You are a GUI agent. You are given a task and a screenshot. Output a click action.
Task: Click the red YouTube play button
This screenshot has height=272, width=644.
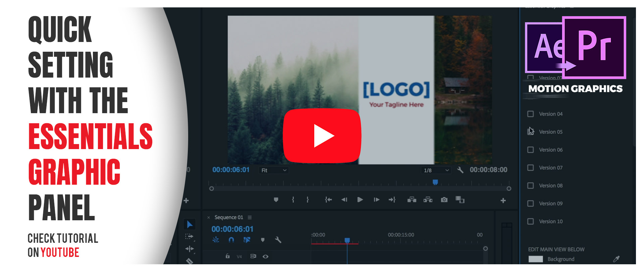pos(322,136)
